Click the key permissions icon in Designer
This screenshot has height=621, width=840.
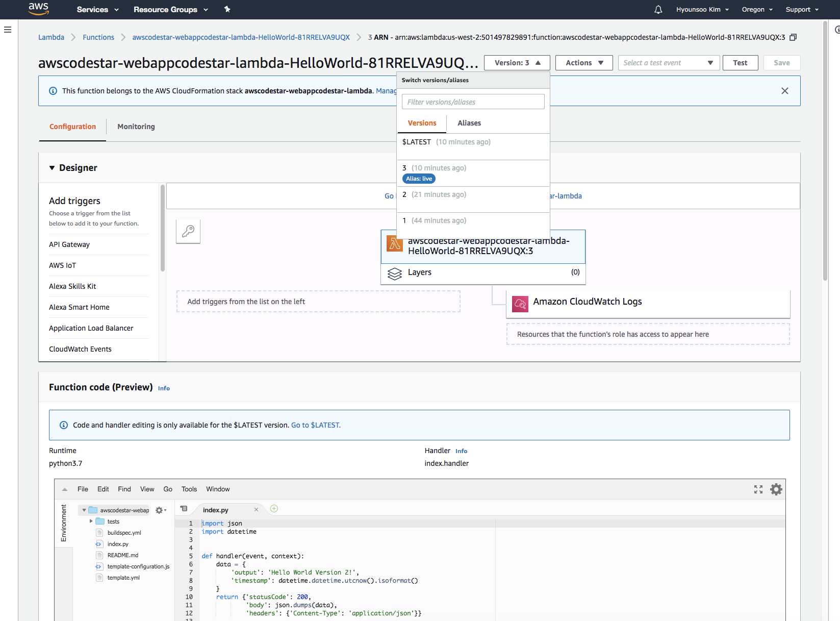coord(188,231)
